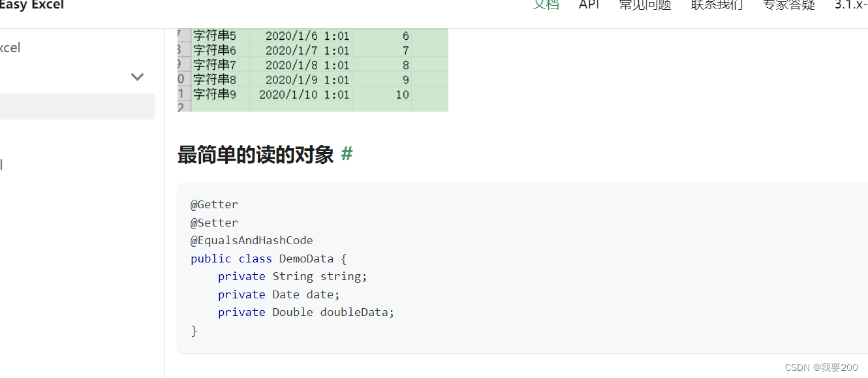This screenshot has width=868, height=378.
Task: Click the partial sidebar link below the divider
Action: coord(3,164)
